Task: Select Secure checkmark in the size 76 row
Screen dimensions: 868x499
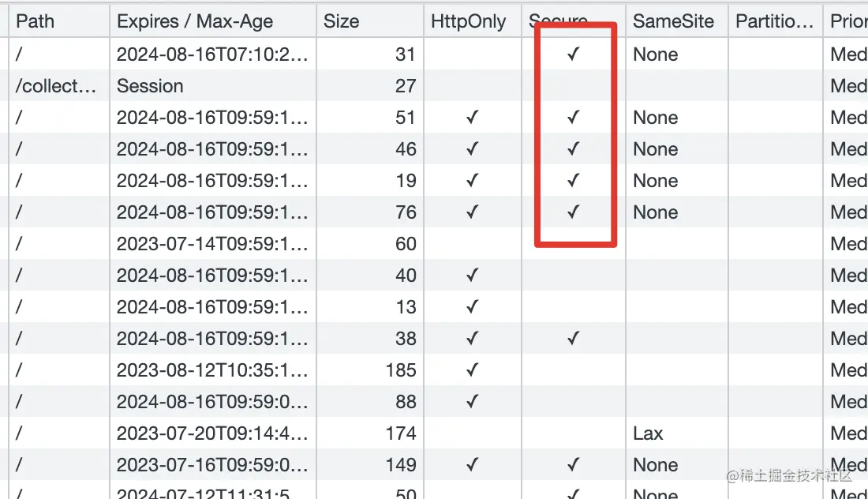Action: (x=574, y=212)
